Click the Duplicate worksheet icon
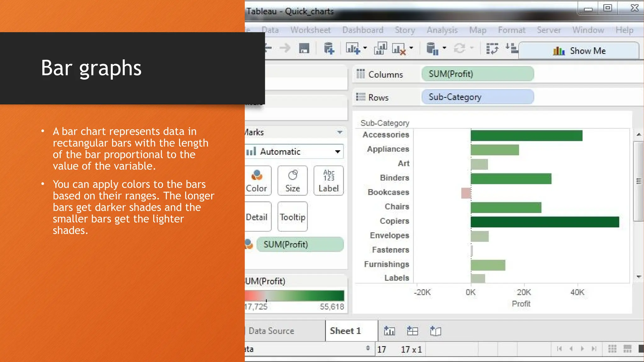Image resolution: width=644 pixels, height=362 pixels. (380, 48)
